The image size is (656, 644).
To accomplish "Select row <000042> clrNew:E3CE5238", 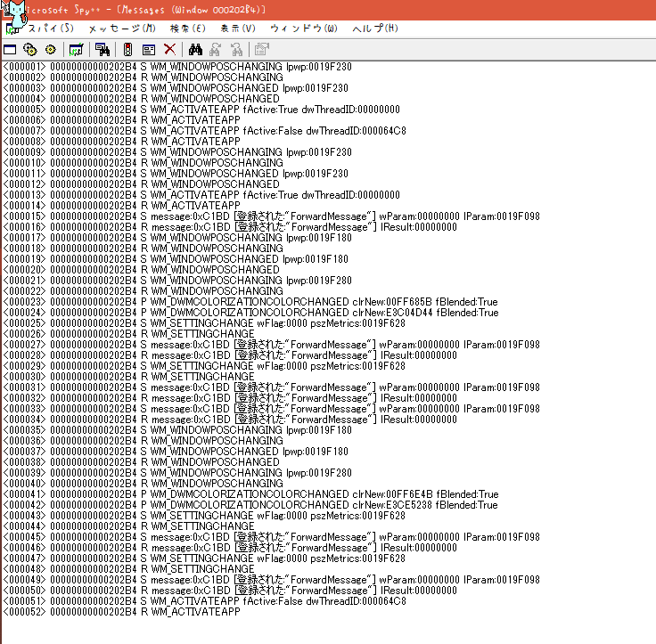I will coord(250,505).
